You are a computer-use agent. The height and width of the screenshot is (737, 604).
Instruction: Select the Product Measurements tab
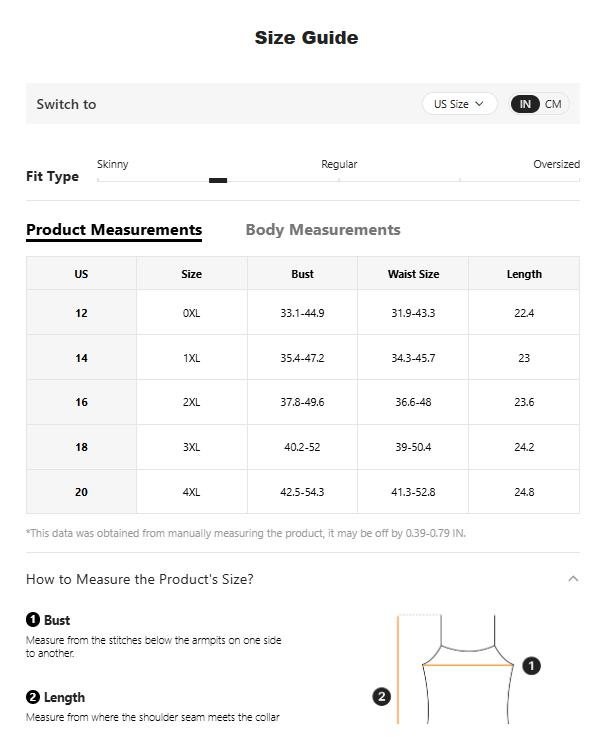(114, 230)
